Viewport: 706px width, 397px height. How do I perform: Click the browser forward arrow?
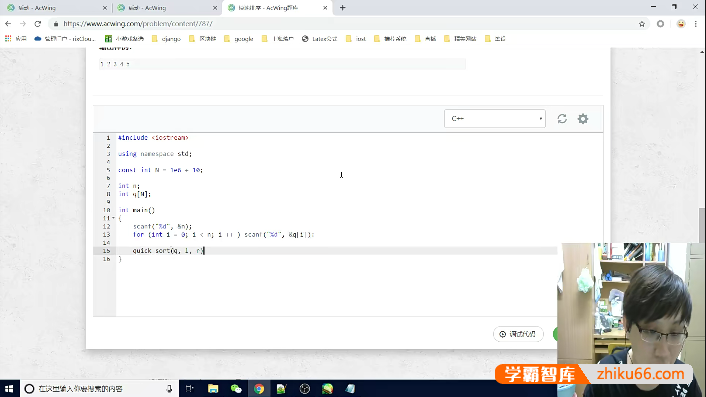pos(23,24)
